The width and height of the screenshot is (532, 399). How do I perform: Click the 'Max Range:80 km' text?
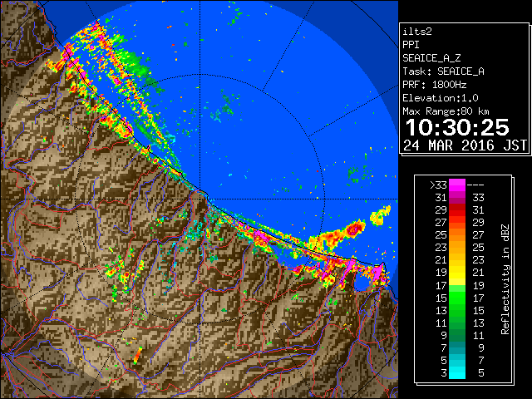pyautogui.click(x=446, y=111)
